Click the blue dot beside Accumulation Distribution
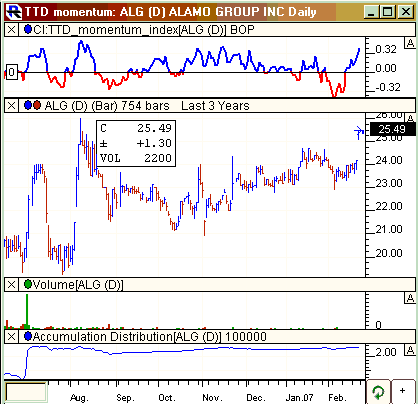Image resolution: width=418 pixels, height=404 pixels. click(x=28, y=336)
